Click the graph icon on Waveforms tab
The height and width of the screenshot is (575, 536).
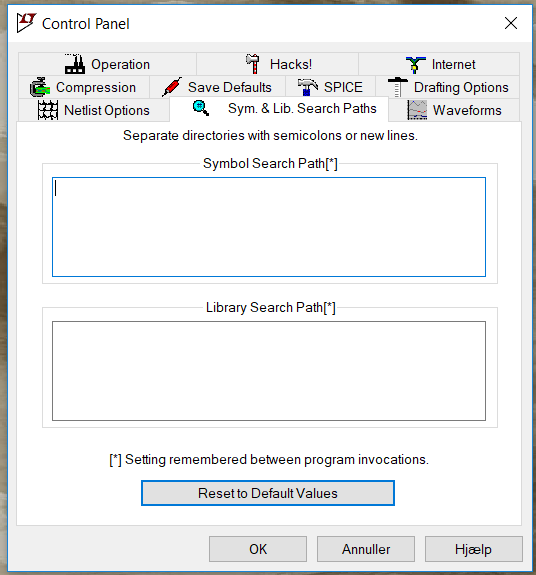417,110
